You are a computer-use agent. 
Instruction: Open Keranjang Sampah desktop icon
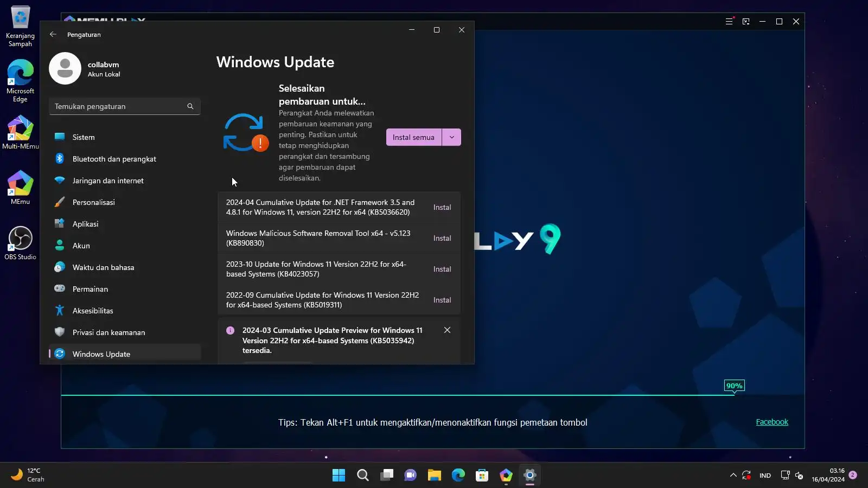coord(20,26)
